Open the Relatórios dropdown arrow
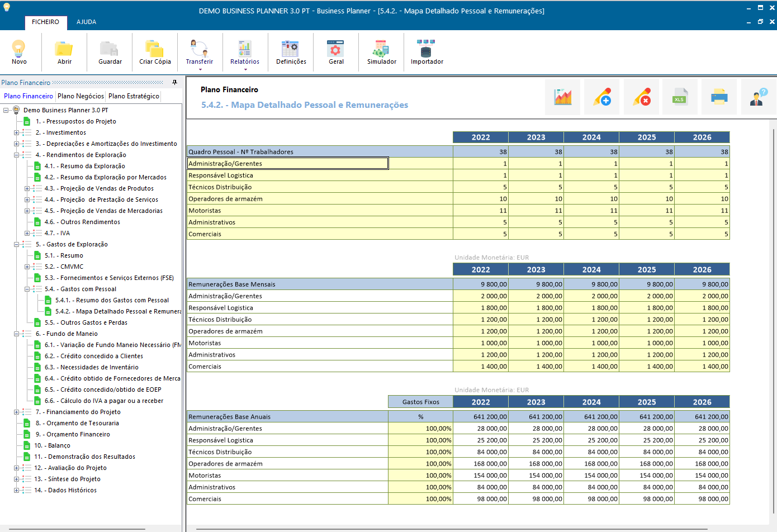Image resolution: width=777 pixels, height=532 pixels. [245, 70]
